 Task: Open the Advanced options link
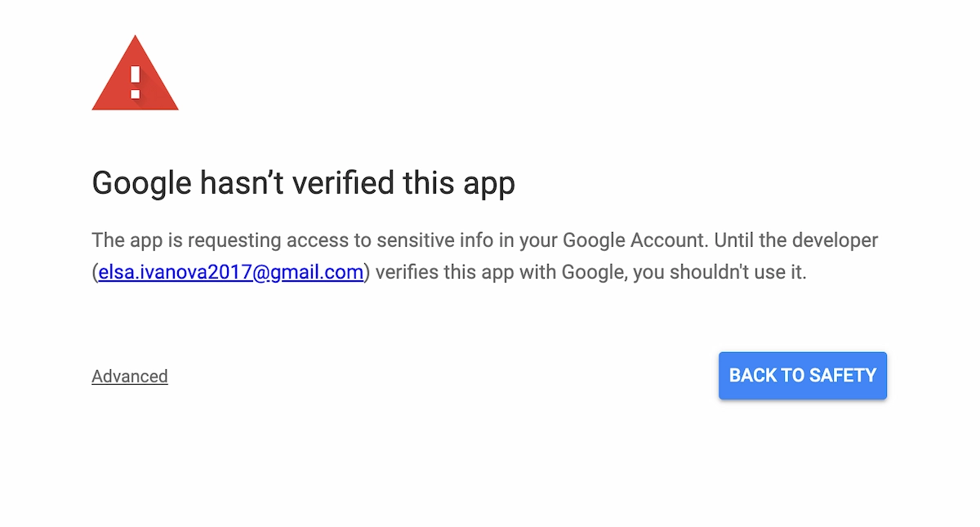(130, 376)
